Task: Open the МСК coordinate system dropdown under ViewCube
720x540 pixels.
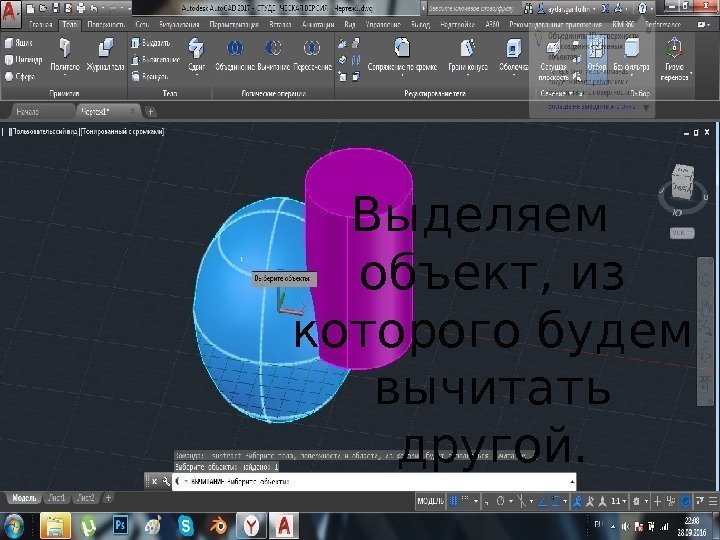Action: point(682,233)
